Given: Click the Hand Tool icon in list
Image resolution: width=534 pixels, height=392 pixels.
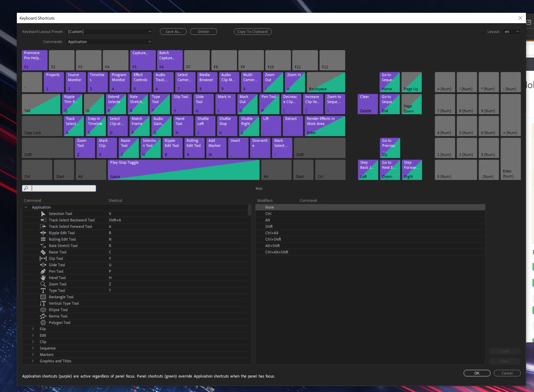Looking at the screenshot, I should click(x=43, y=278).
